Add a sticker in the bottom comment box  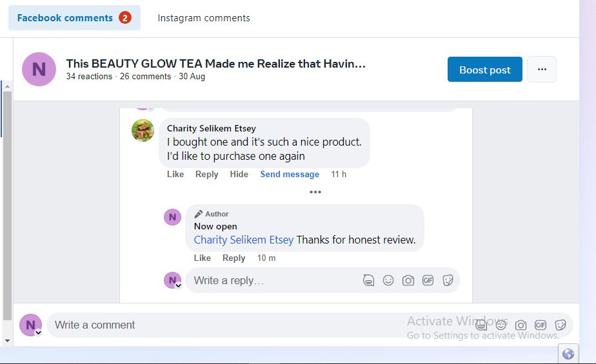561,325
